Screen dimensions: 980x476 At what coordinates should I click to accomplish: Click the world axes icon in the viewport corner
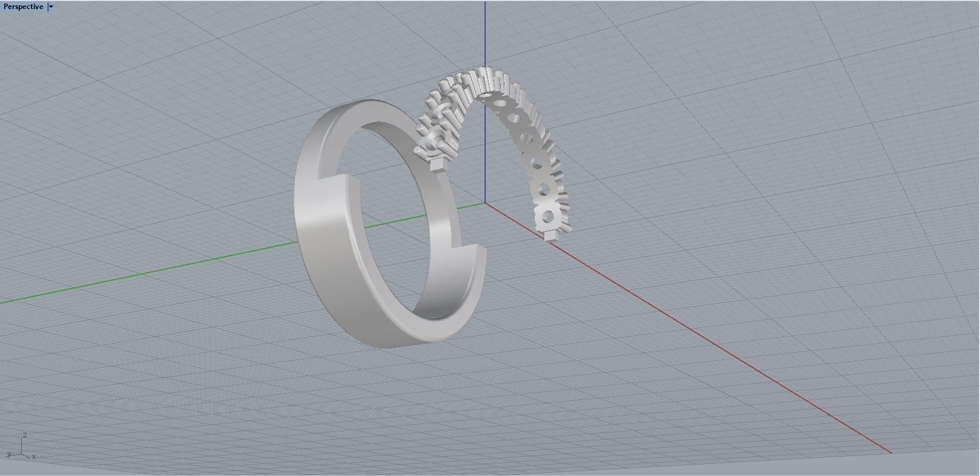coord(21,446)
